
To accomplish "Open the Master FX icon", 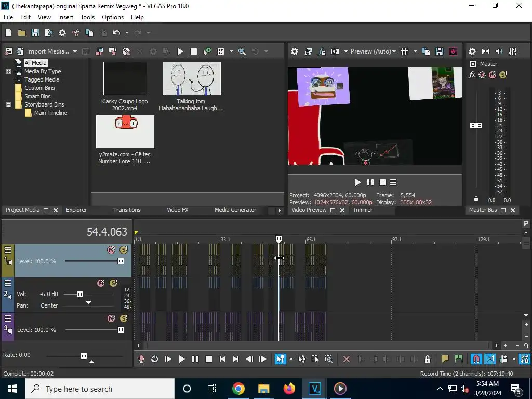I will [472, 75].
